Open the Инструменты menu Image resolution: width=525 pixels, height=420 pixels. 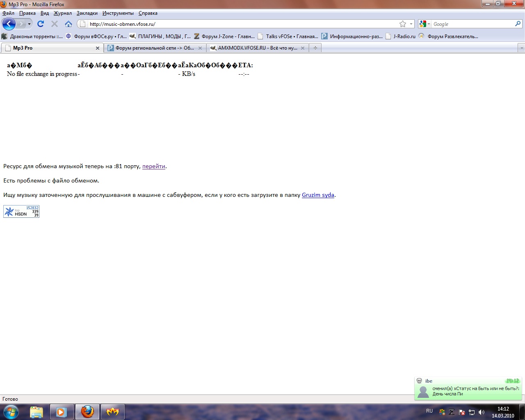click(118, 13)
